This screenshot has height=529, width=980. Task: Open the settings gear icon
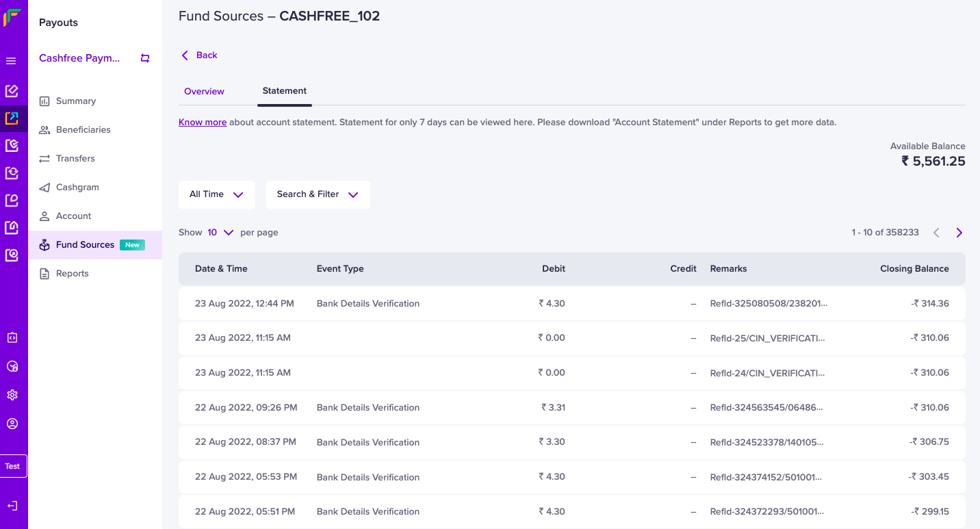12,395
